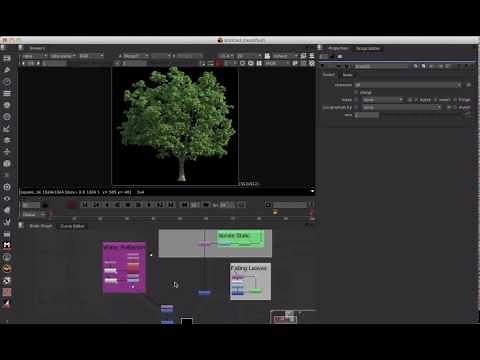
Task: Open the Color nodes toolbar menu
Action: coord(7,105)
